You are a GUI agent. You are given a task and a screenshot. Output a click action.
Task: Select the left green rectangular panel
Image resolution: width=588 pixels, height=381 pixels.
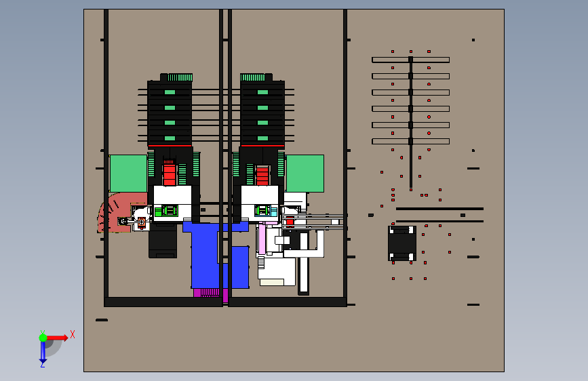(128, 174)
